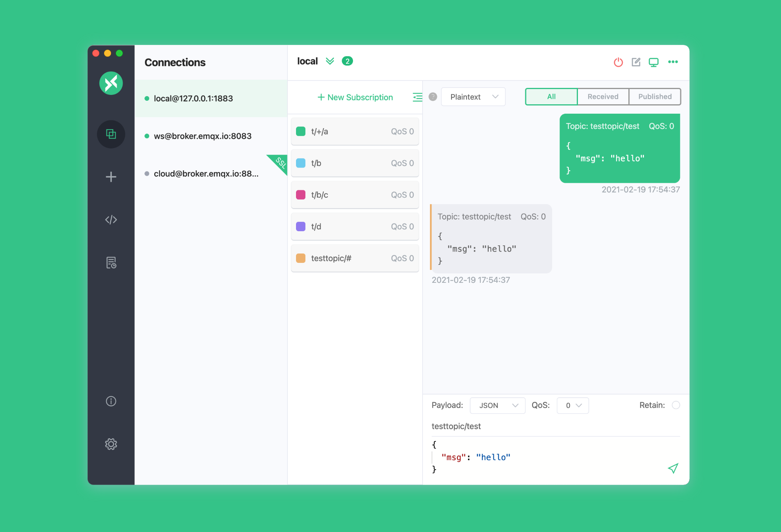Select the cloud@broker.emqx.io connection
Image resolution: width=781 pixels, height=532 pixels.
211,173
